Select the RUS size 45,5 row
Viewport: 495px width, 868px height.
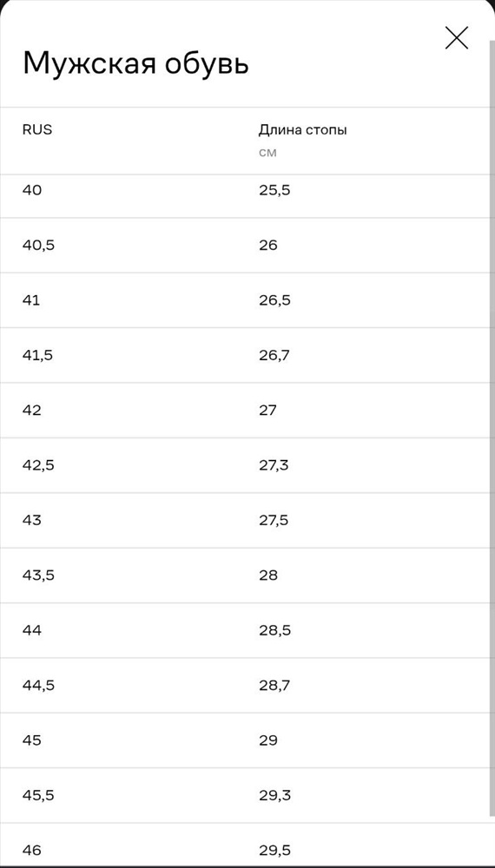[245, 795]
